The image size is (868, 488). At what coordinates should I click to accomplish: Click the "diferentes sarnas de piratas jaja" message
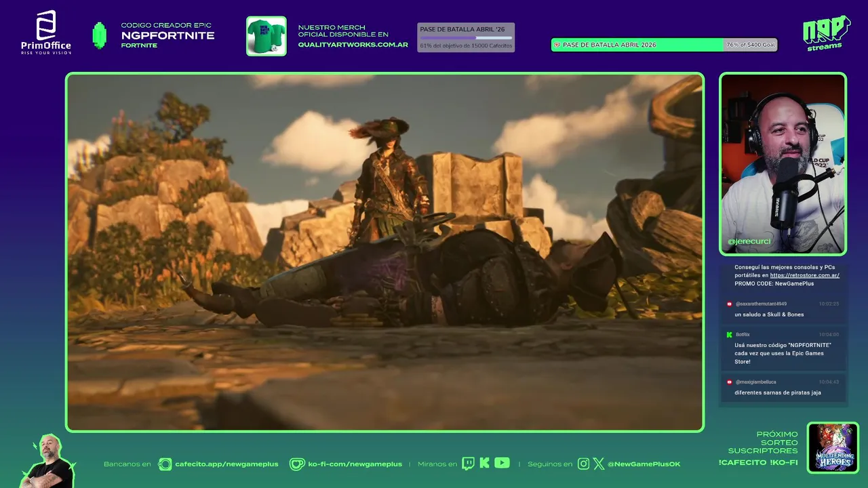(x=778, y=392)
